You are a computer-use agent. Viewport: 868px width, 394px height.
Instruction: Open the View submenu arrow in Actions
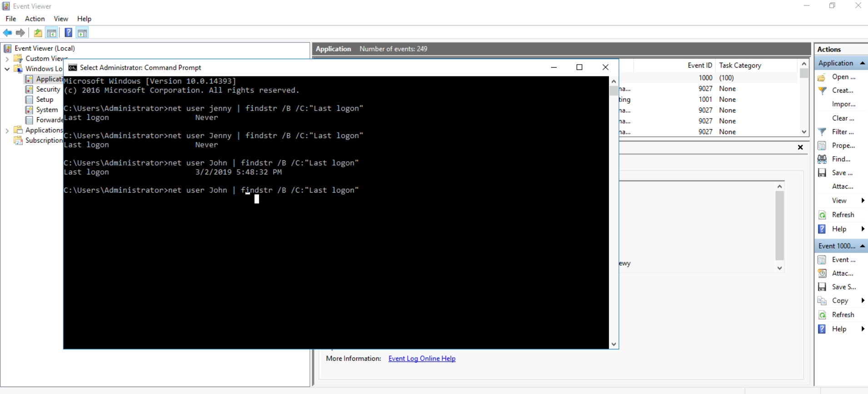(x=863, y=200)
